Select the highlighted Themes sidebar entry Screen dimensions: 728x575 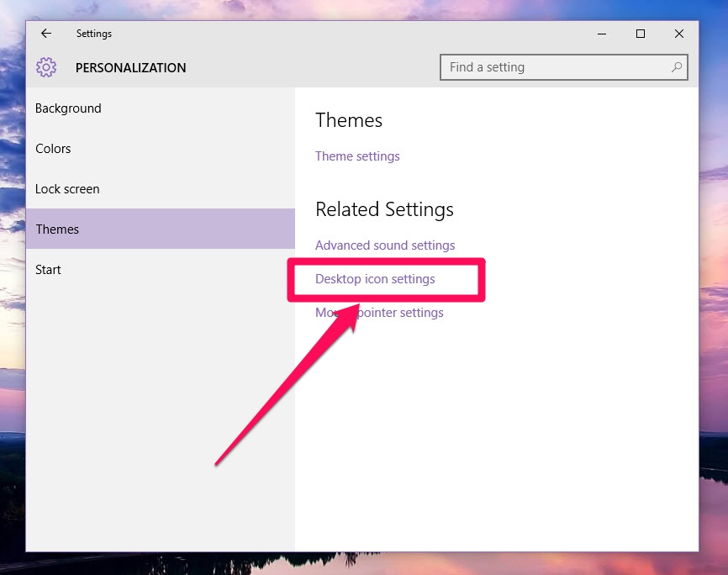click(57, 228)
